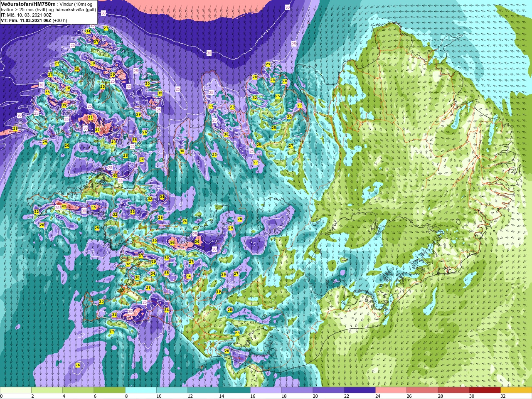Click the legend scale value "20"

tap(315, 396)
